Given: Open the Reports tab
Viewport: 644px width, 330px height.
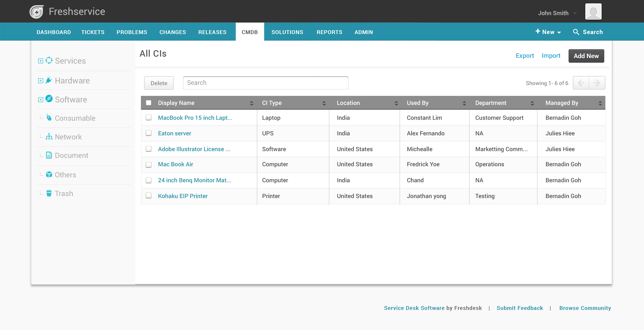Looking at the screenshot, I should click(329, 32).
